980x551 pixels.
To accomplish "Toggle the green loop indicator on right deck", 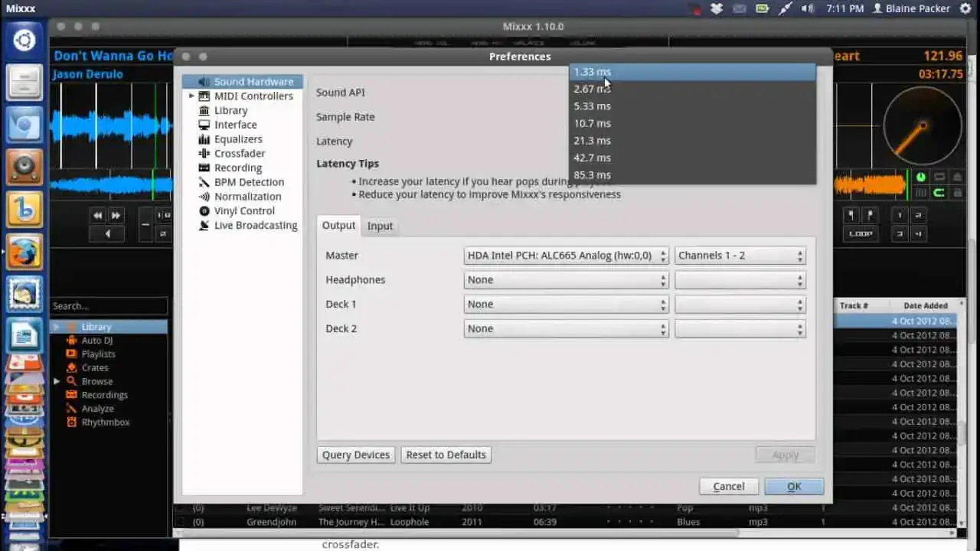I will pyautogui.click(x=938, y=193).
